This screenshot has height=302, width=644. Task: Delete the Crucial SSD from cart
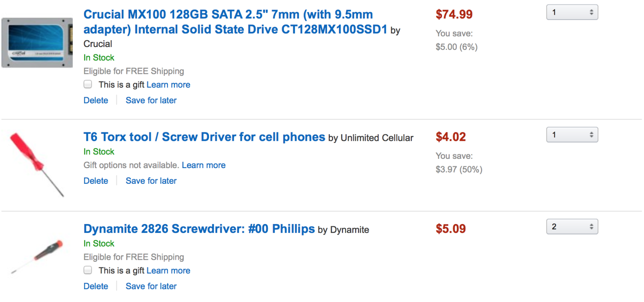(96, 101)
